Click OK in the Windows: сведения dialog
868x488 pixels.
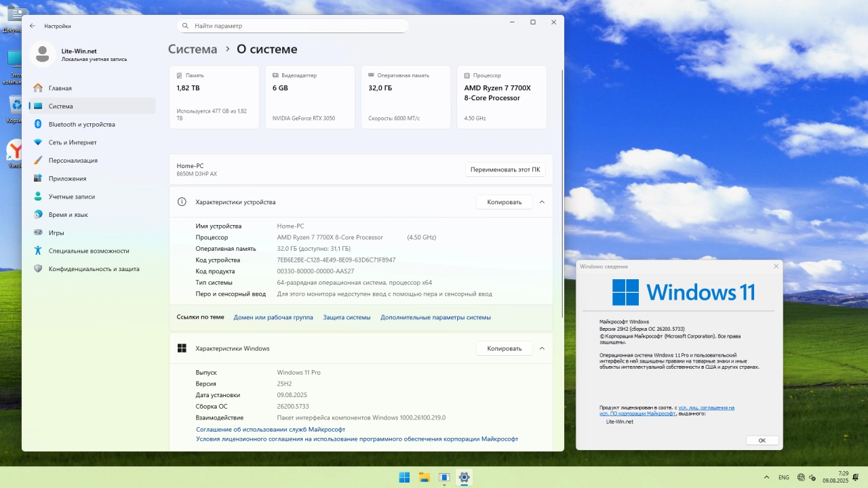(762, 441)
